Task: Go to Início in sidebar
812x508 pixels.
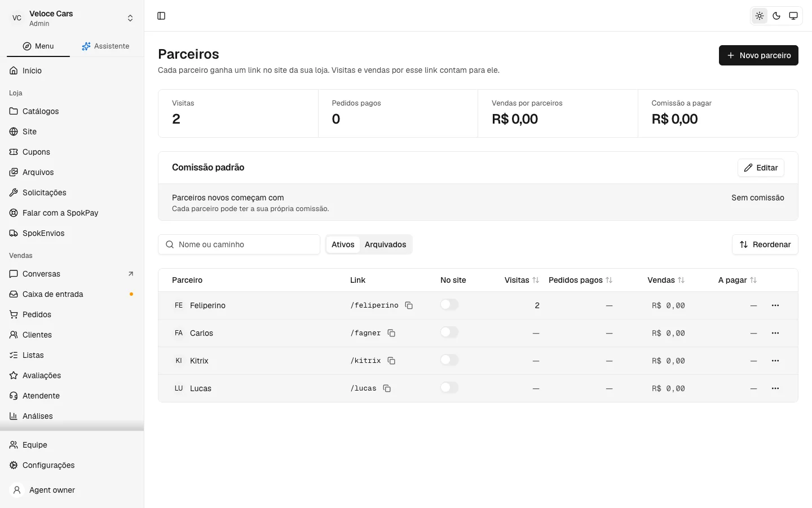Action: point(72,71)
